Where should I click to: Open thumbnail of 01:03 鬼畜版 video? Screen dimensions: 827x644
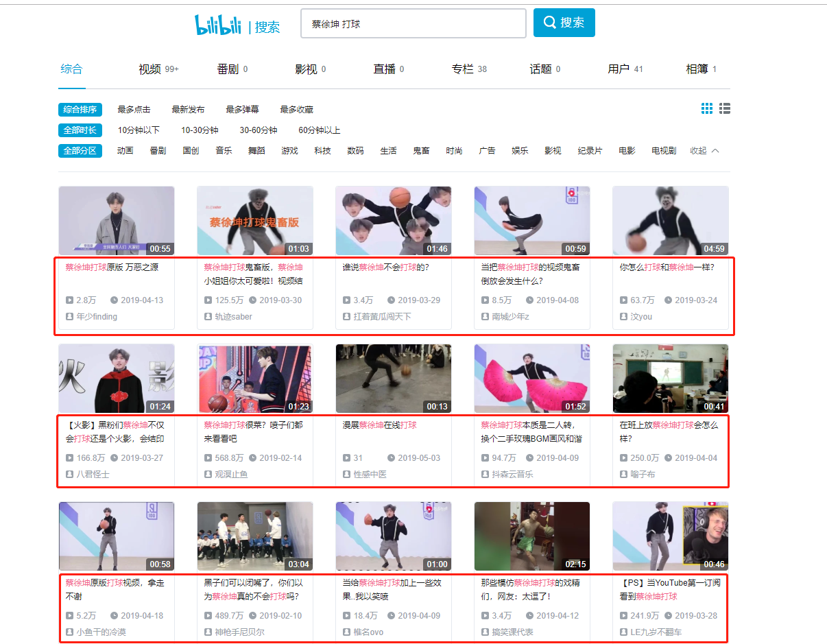pyautogui.click(x=255, y=221)
